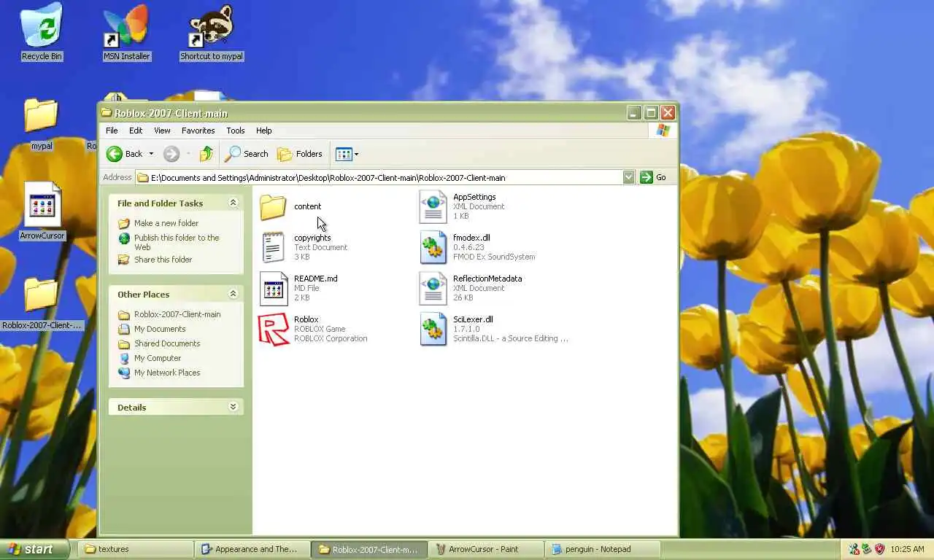Switch to Appearance and Themes taskbar item

coord(252,549)
